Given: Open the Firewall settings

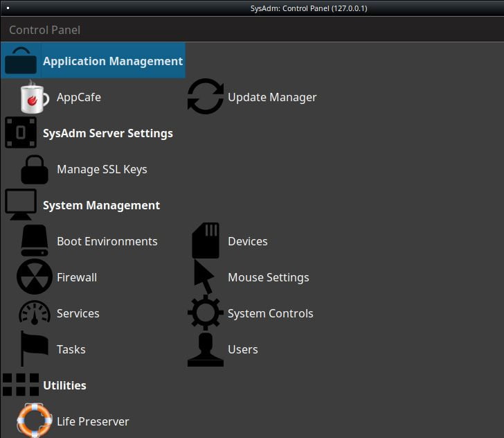Looking at the screenshot, I should click(76, 277).
